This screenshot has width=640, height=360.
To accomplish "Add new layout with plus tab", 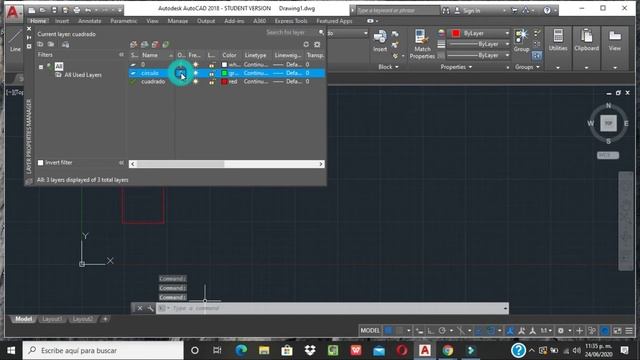I will 105,319.
